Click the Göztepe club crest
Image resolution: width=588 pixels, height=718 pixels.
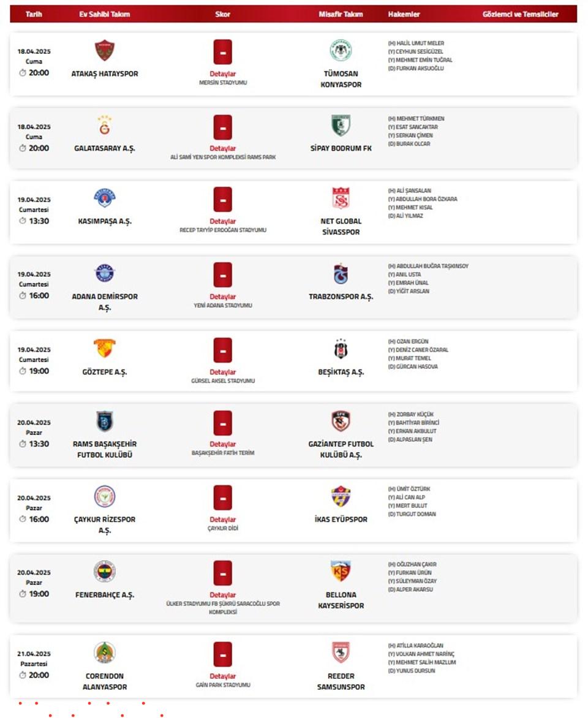click(x=104, y=349)
